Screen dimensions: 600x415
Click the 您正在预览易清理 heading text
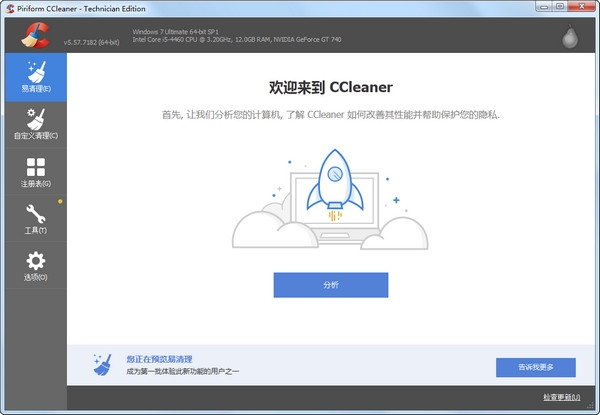tap(159, 359)
